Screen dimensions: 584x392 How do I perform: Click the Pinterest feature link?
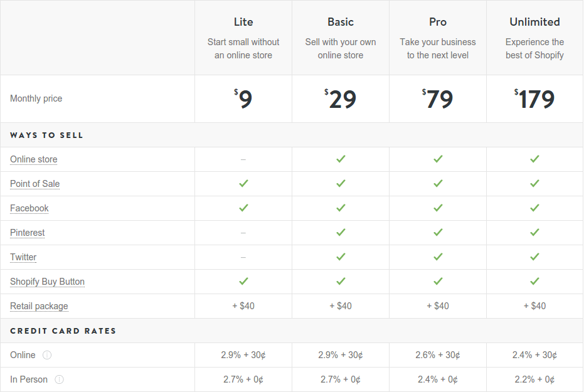tap(27, 233)
